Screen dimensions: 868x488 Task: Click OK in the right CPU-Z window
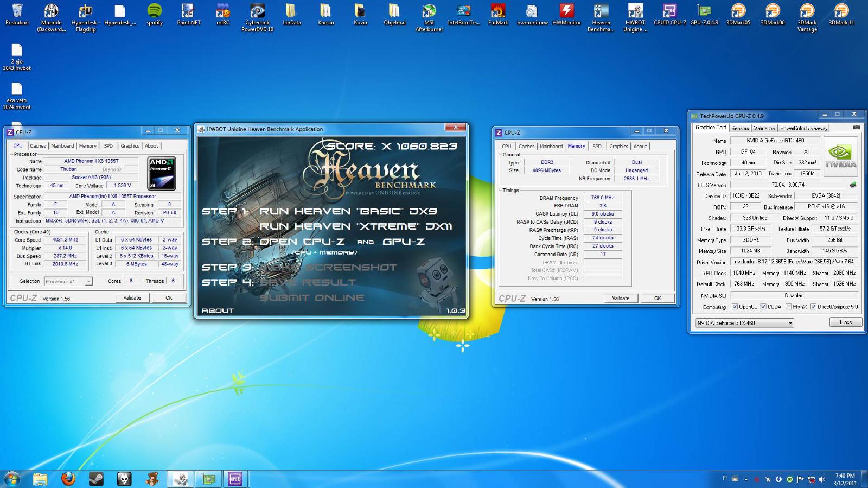(x=658, y=298)
